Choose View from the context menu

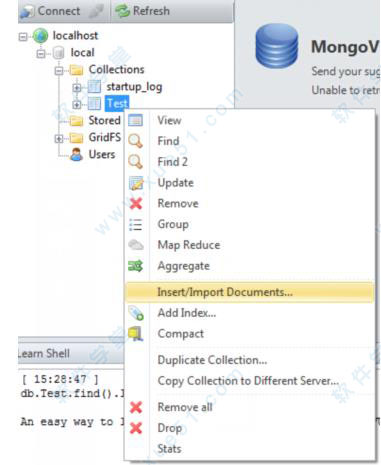click(249, 120)
